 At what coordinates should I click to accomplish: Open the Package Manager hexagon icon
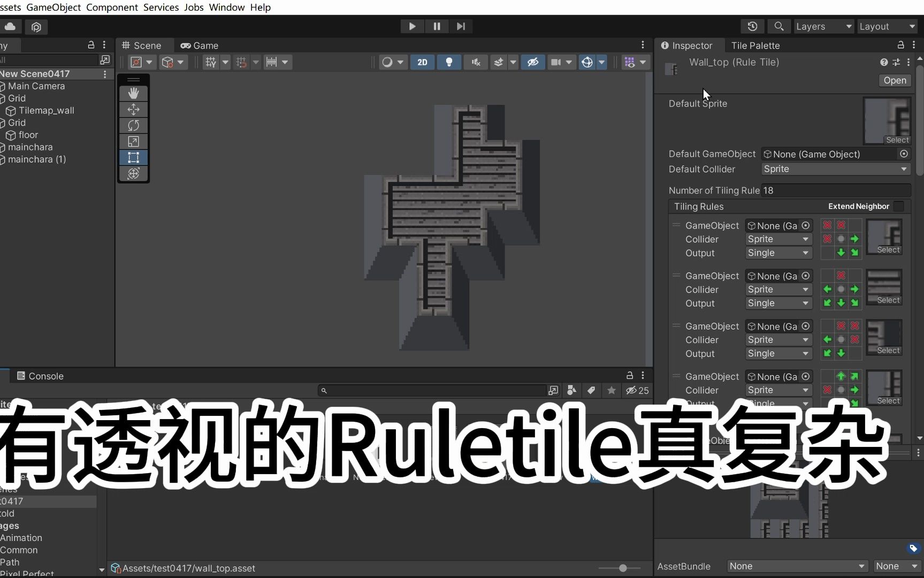point(36,27)
